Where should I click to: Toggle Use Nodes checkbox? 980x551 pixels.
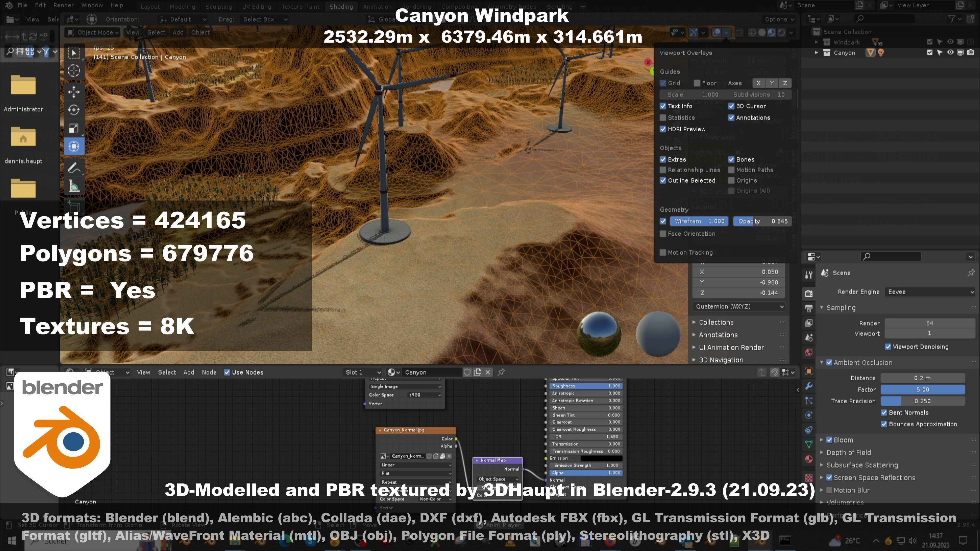click(227, 372)
